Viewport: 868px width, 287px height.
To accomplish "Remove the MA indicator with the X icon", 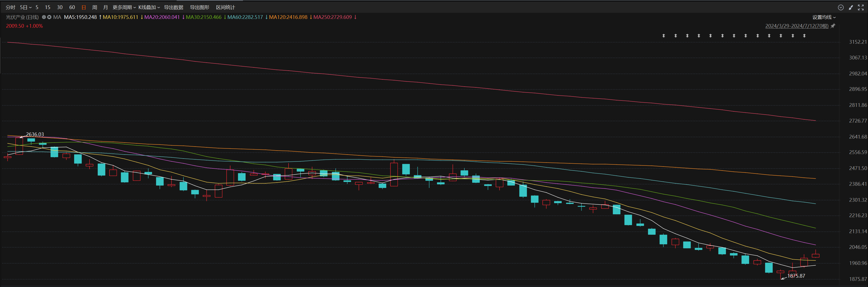I will pyautogui.click(x=49, y=17).
